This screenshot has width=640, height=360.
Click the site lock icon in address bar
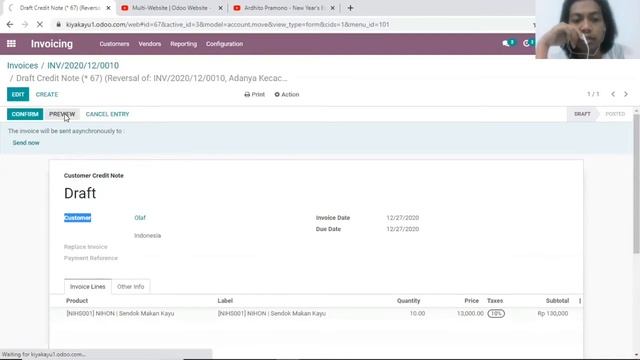58,24
